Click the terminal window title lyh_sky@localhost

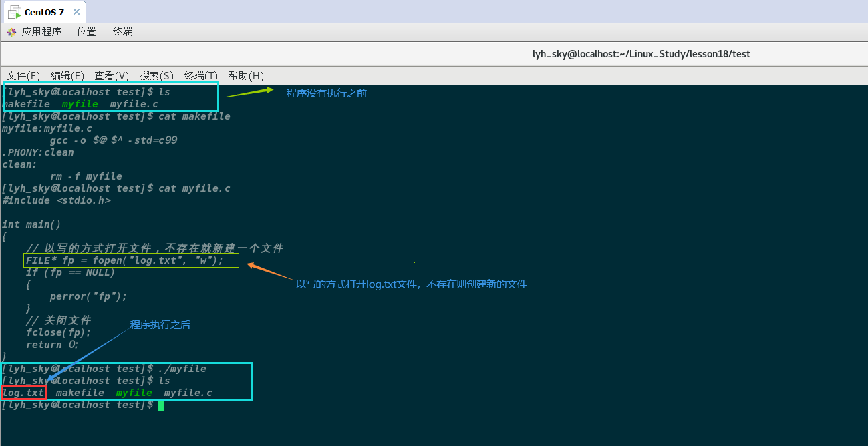641,54
